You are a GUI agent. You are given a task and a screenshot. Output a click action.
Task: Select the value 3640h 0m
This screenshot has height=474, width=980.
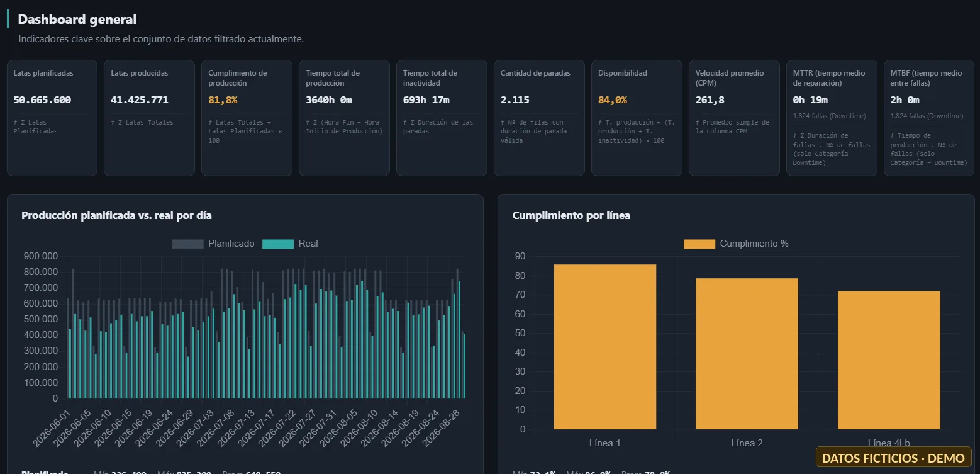(328, 100)
